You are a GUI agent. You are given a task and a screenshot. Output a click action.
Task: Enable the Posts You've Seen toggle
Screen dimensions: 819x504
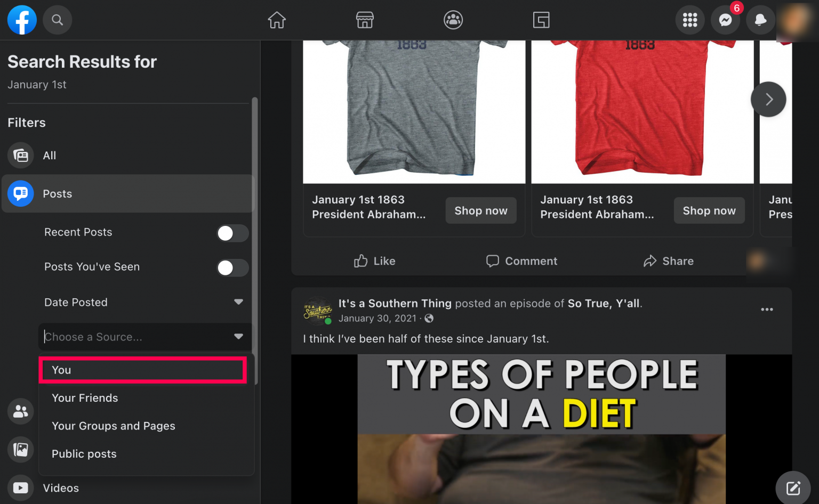(233, 268)
